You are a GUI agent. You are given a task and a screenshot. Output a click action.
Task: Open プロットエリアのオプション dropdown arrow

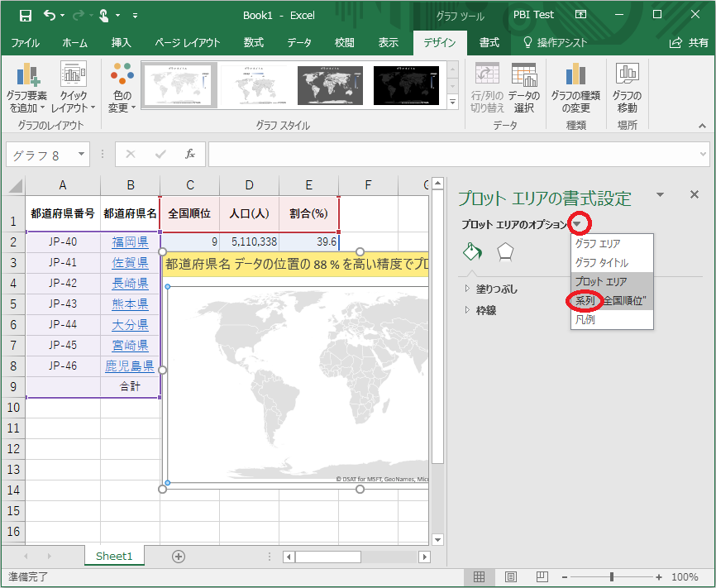pos(578,224)
